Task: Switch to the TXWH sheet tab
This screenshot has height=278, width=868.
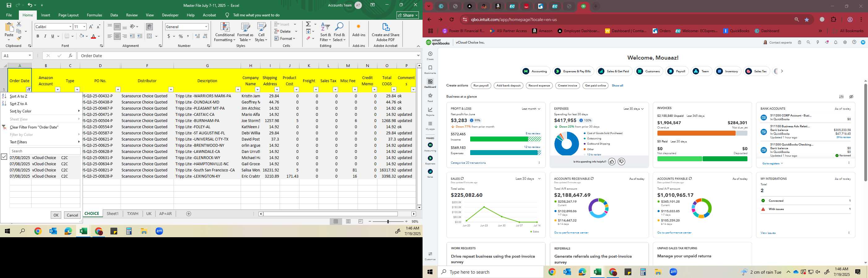Action: click(133, 214)
